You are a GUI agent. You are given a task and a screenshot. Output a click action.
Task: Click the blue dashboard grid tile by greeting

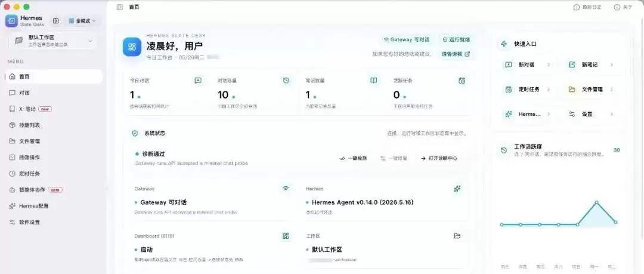pos(132,47)
